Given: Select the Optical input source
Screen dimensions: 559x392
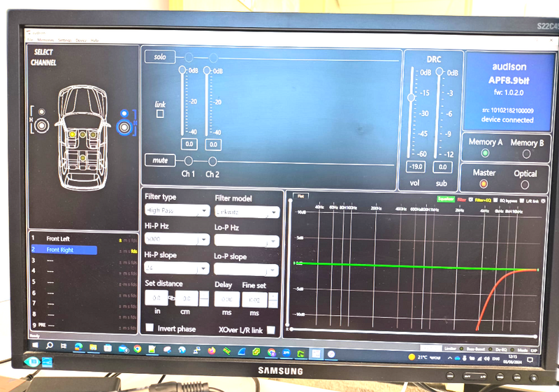Looking at the screenshot, I should pos(525,184).
